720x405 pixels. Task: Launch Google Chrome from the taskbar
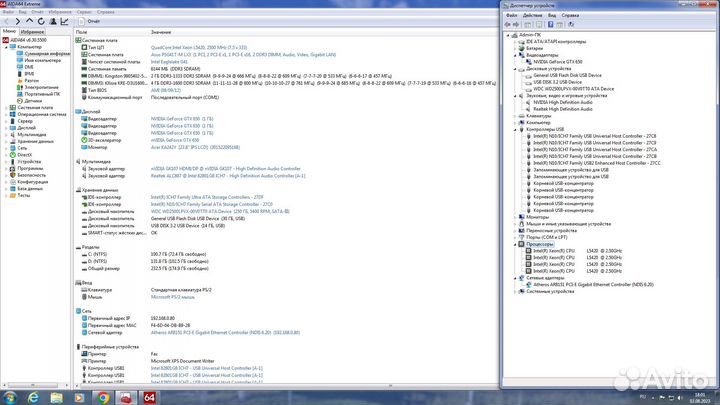[x=103, y=398]
